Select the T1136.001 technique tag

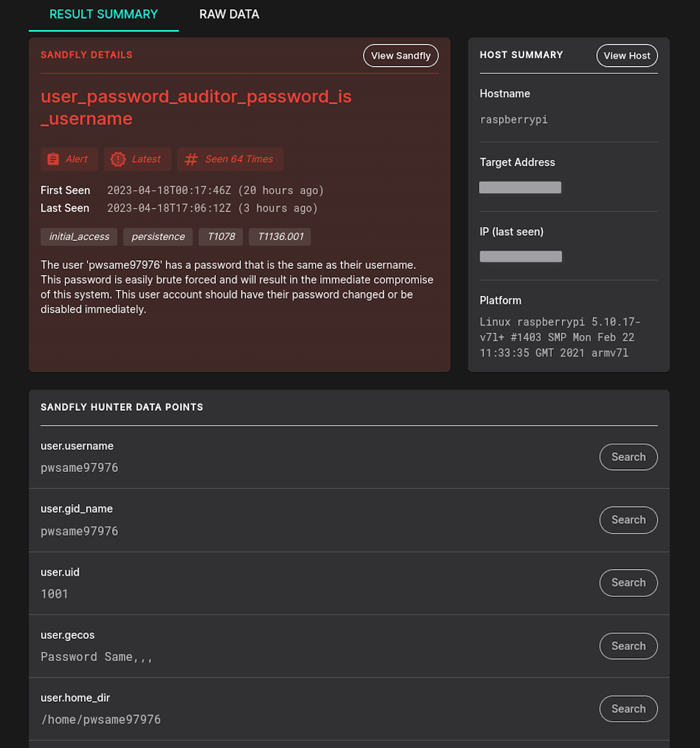(x=279, y=237)
